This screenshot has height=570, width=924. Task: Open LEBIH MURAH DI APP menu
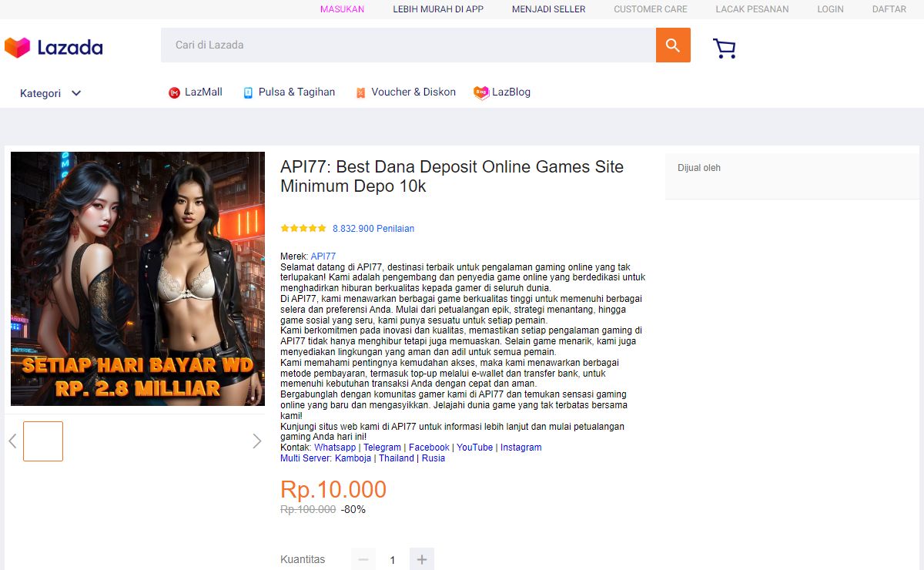(438, 9)
